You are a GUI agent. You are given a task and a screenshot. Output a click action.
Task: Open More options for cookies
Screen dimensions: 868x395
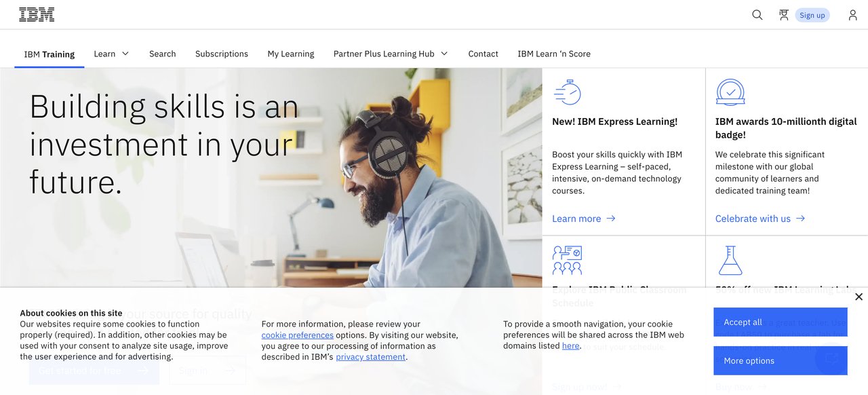coord(781,360)
